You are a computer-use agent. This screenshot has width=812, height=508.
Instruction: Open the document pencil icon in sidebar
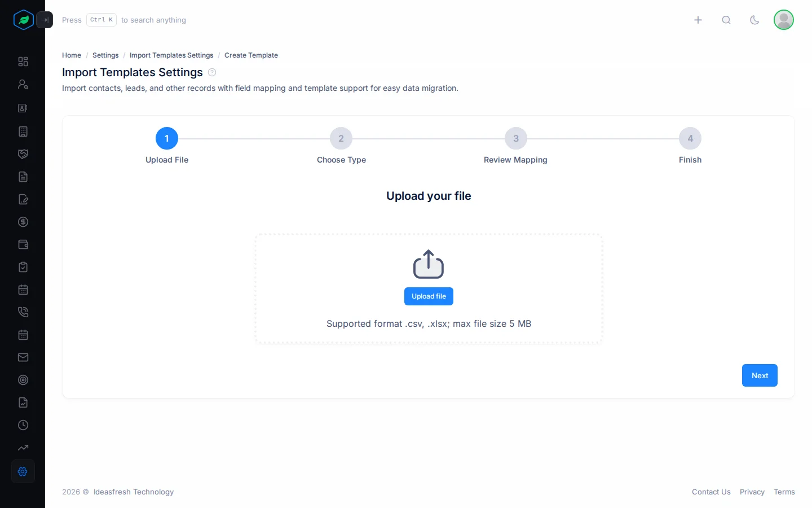[23, 199]
